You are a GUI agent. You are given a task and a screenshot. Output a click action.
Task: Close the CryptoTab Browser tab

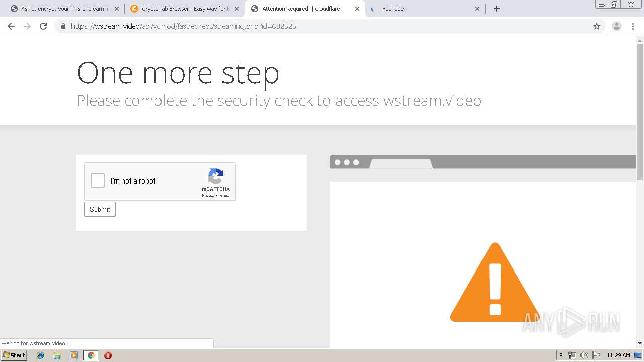point(237,9)
